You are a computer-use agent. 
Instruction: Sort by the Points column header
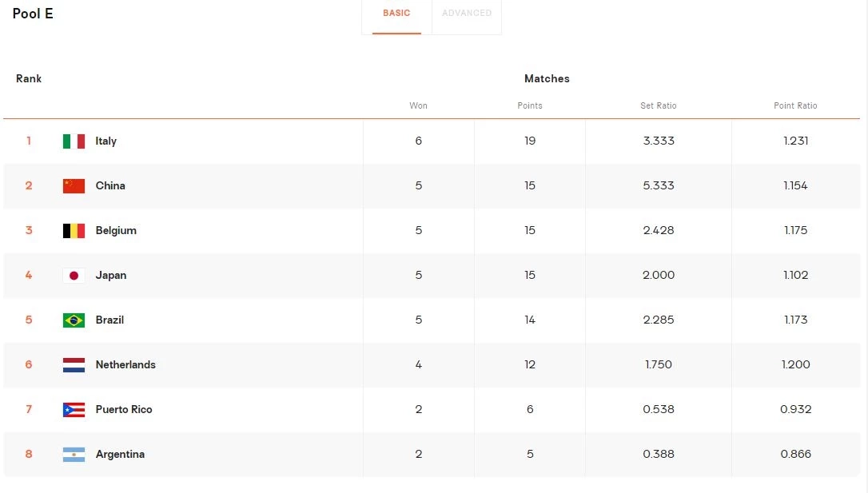pyautogui.click(x=530, y=105)
